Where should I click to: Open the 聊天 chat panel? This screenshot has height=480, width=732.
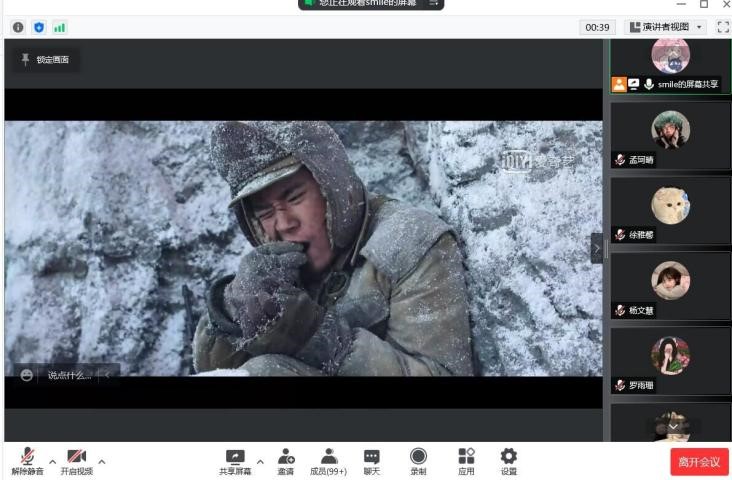[x=371, y=460]
